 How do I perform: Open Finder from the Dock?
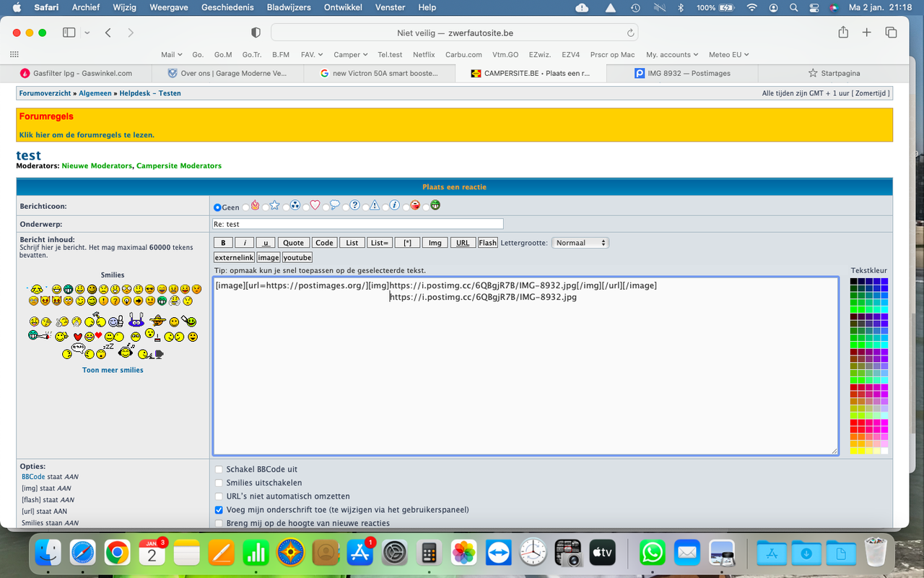point(48,553)
